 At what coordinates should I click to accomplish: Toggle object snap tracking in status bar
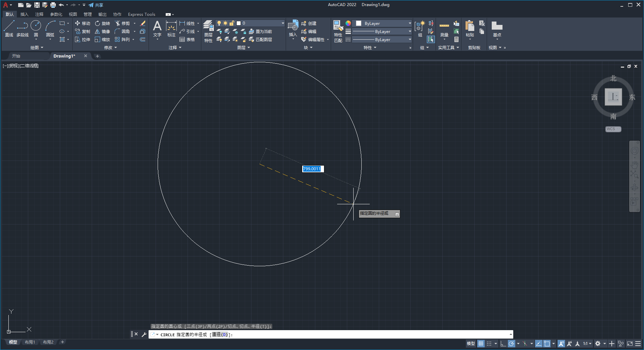click(x=538, y=344)
